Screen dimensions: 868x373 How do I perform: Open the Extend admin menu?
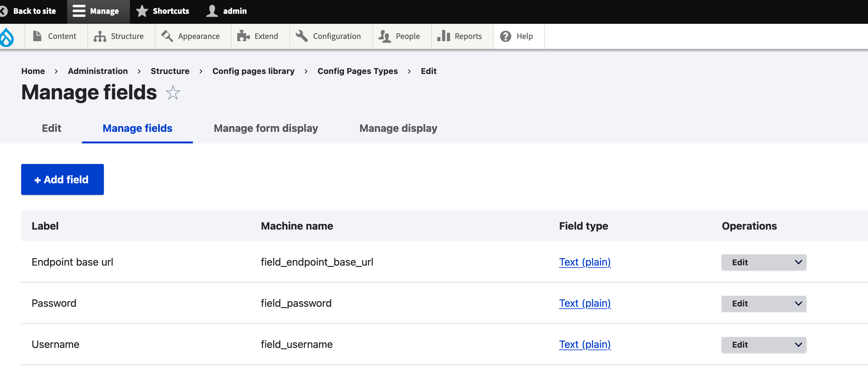click(x=260, y=36)
